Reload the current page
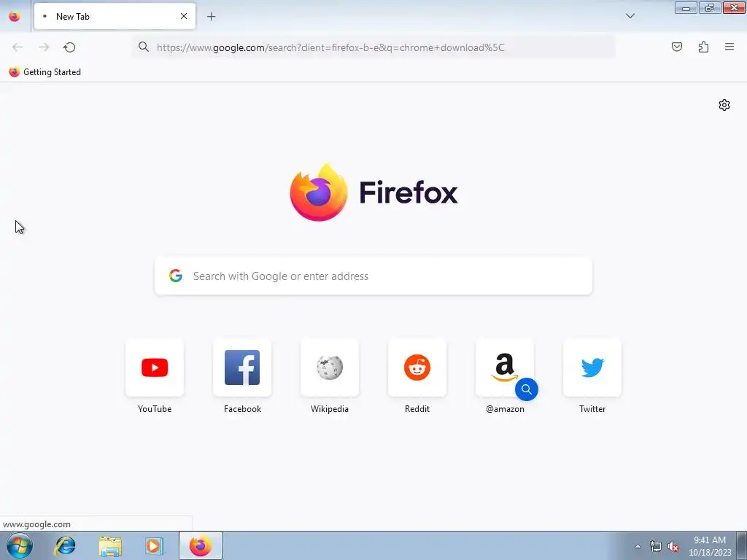This screenshot has height=560, width=747. [x=69, y=47]
